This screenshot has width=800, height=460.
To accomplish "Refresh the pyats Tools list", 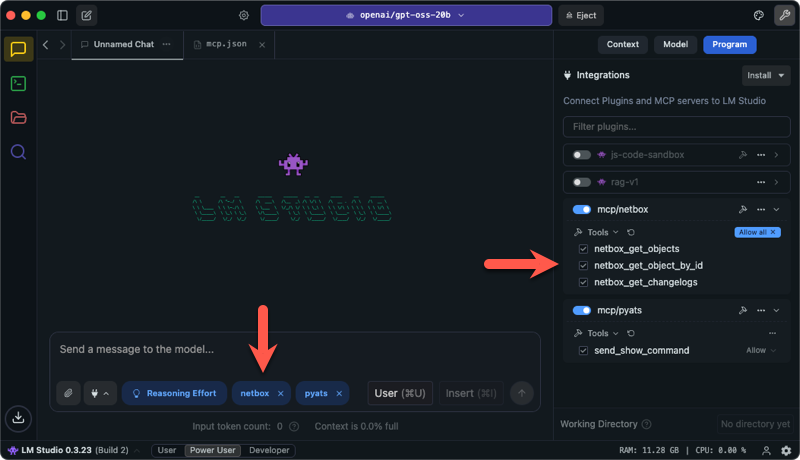I will click(x=631, y=333).
